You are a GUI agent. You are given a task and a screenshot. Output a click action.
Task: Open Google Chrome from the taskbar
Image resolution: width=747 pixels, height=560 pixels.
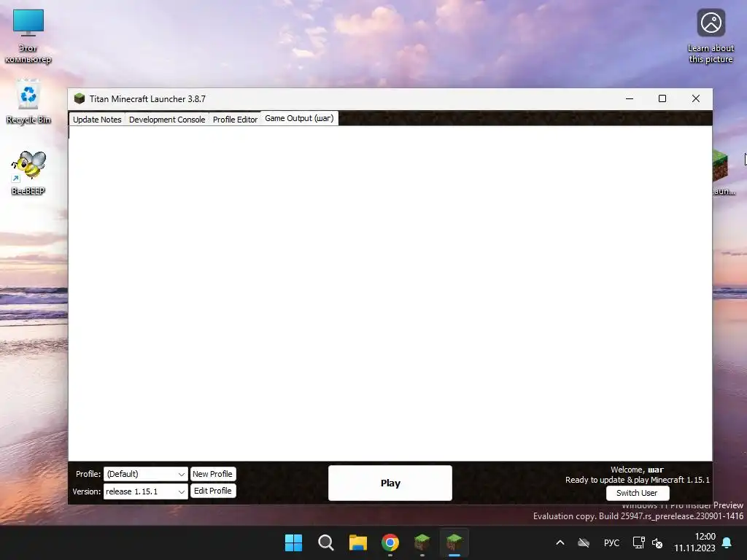pos(390,542)
